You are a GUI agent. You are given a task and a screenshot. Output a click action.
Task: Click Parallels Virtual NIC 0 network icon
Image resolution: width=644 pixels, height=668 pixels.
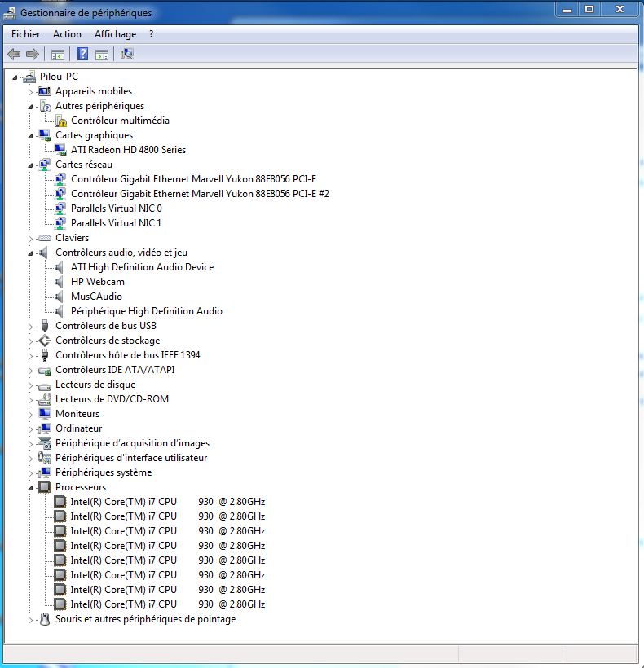(60, 209)
